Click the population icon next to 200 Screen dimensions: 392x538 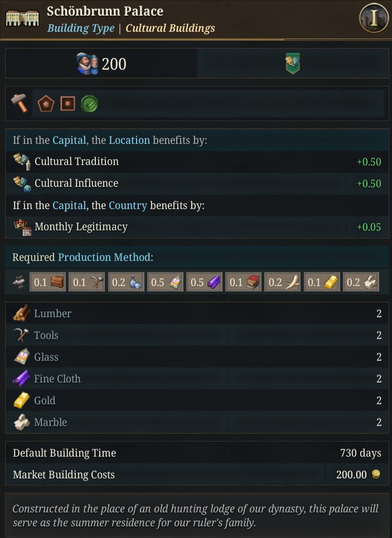pos(87,64)
